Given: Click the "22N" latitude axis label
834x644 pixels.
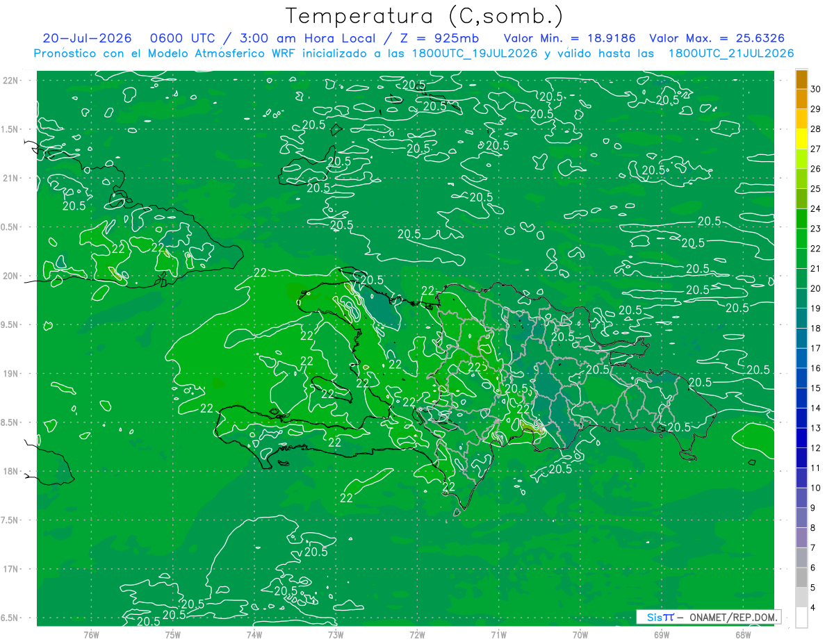Looking at the screenshot, I should pyautogui.click(x=11, y=81).
